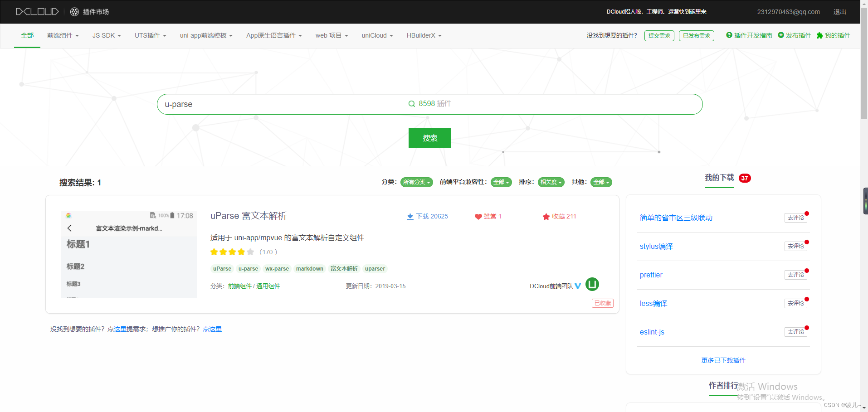Click 去评论 for less编译

tap(796, 303)
